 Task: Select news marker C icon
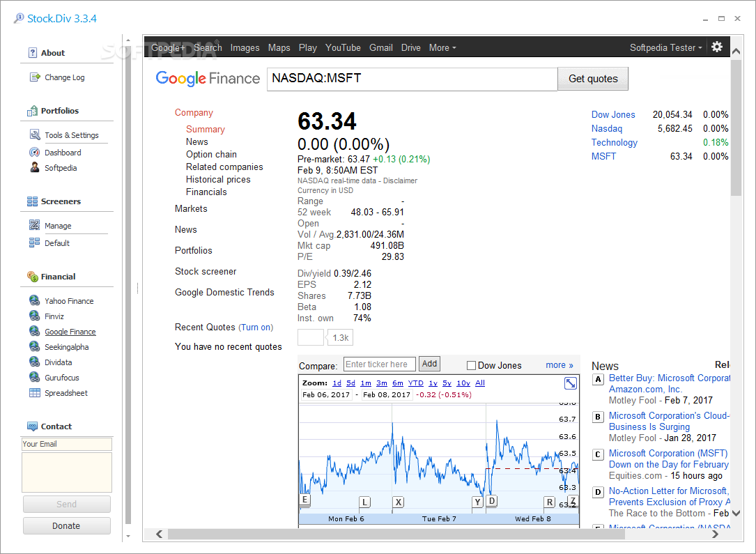point(598,454)
